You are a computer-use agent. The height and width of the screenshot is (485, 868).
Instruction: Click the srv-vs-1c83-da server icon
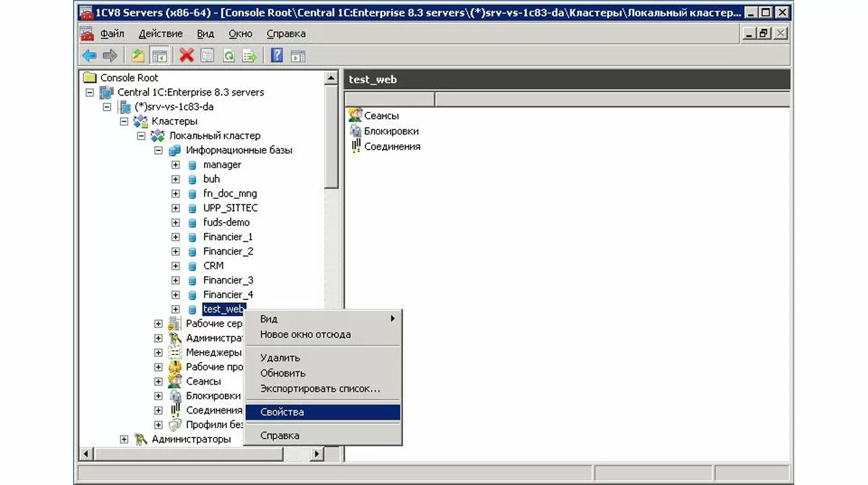(x=124, y=106)
